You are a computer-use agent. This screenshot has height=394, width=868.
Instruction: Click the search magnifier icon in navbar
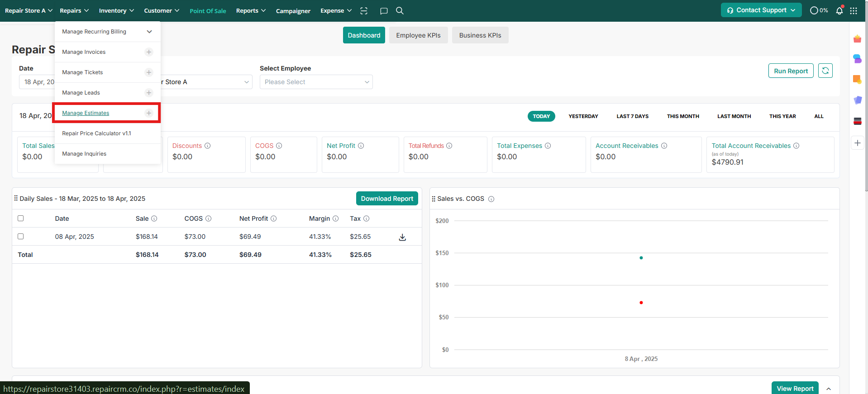pos(400,11)
